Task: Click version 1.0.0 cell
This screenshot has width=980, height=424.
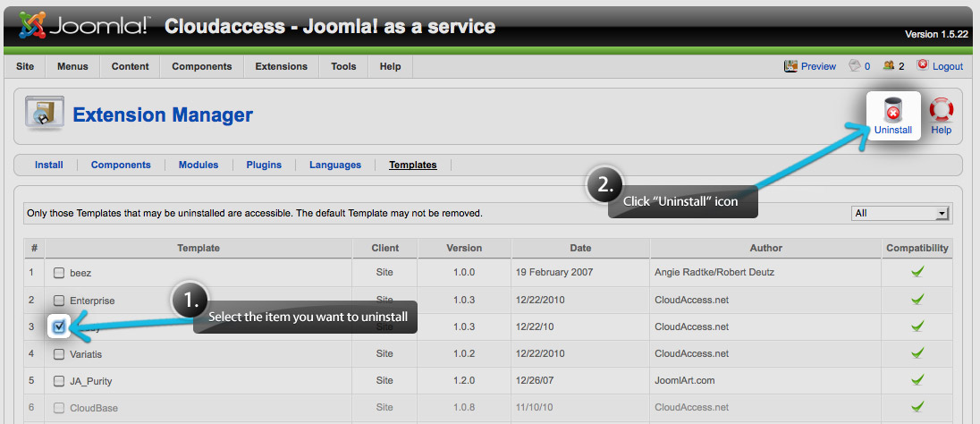Action: click(x=464, y=273)
